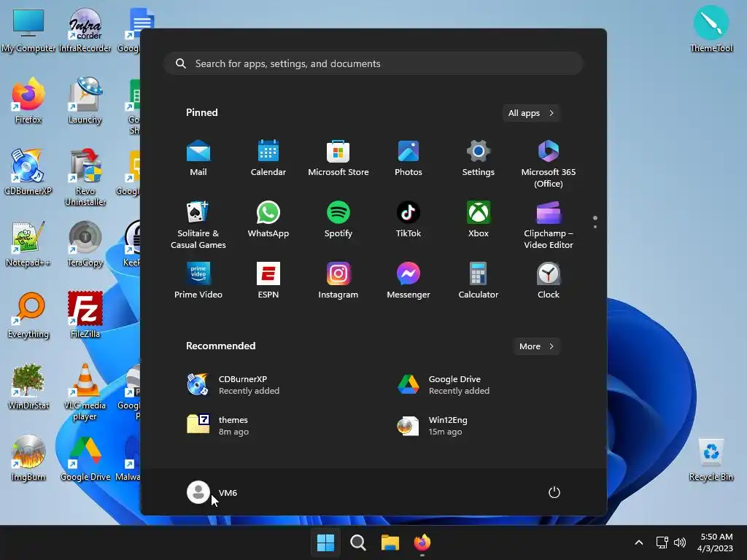This screenshot has height=560, width=747.
Task: Open Clipchamp Video Editor
Action: pos(549,225)
